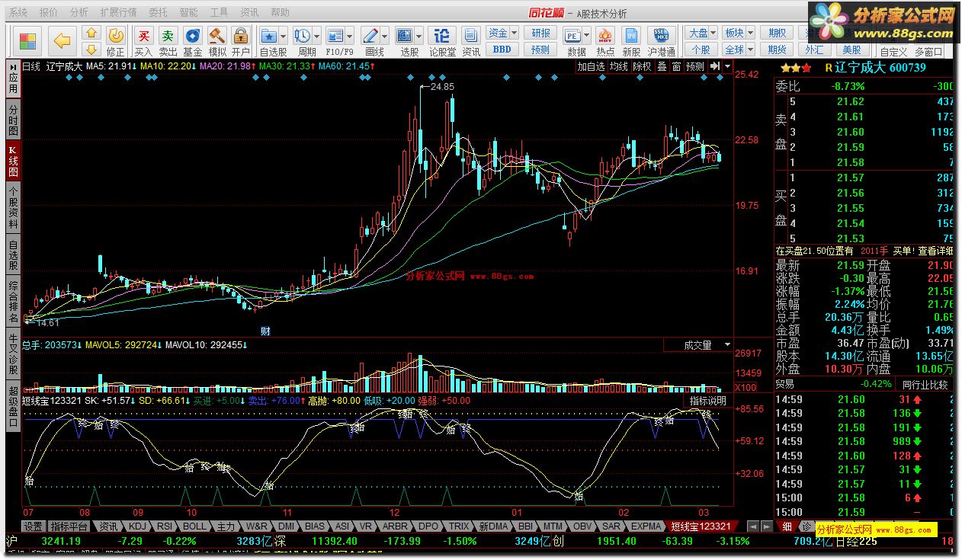Click the yellow down arrow button
The height and width of the screenshot is (560, 962).
click(91, 49)
